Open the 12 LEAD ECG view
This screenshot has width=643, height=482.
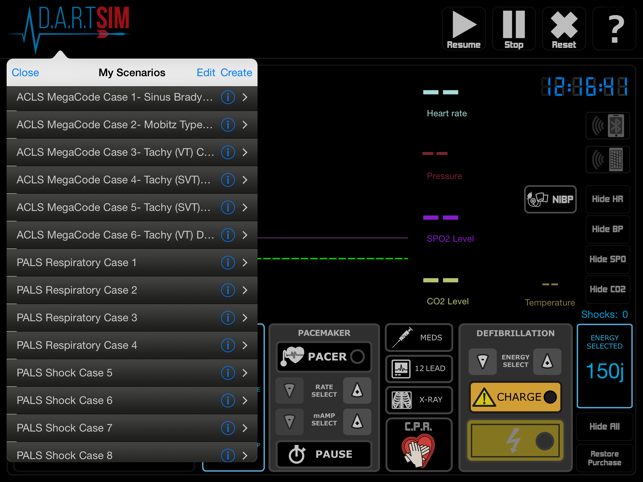point(419,369)
